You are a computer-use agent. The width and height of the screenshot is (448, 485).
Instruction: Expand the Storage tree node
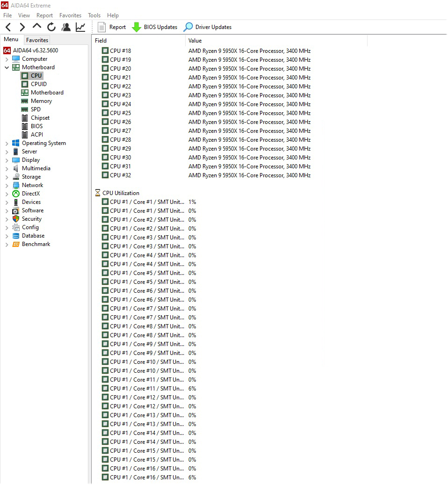click(x=7, y=177)
